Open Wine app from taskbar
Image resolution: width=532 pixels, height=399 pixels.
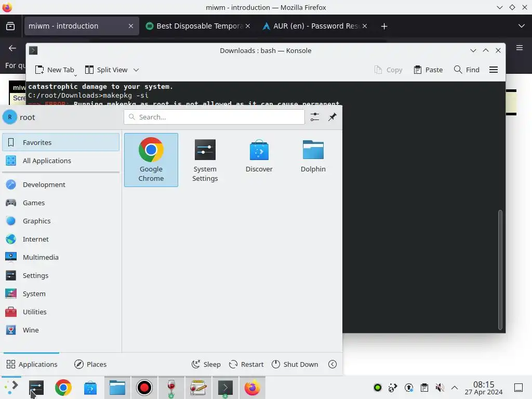click(x=171, y=388)
